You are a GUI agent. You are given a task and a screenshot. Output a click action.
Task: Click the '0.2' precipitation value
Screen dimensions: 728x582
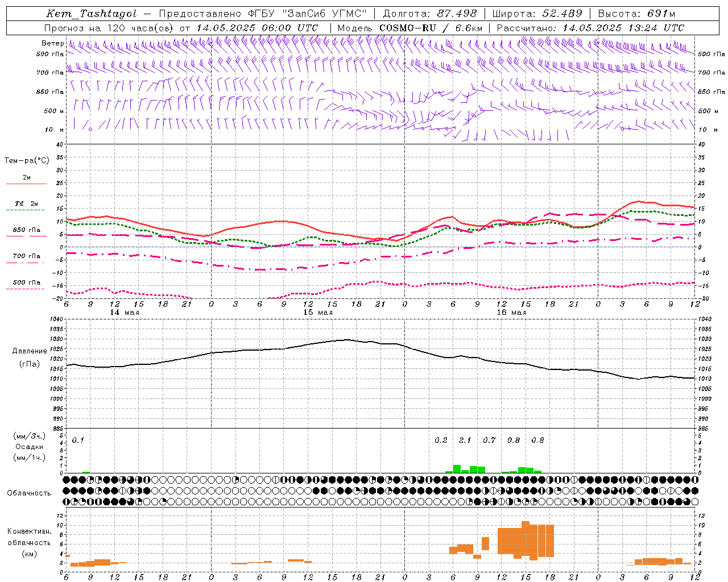tap(441, 440)
